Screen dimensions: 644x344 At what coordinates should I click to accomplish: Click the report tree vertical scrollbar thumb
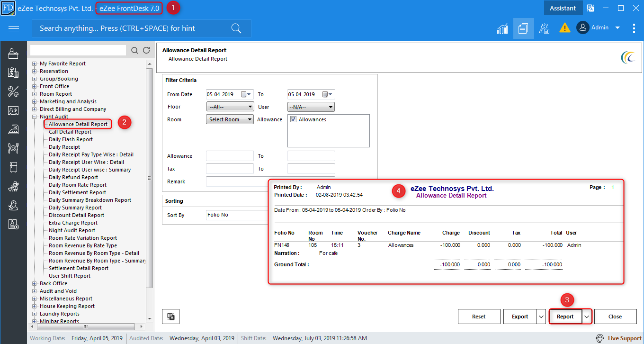[150, 178]
